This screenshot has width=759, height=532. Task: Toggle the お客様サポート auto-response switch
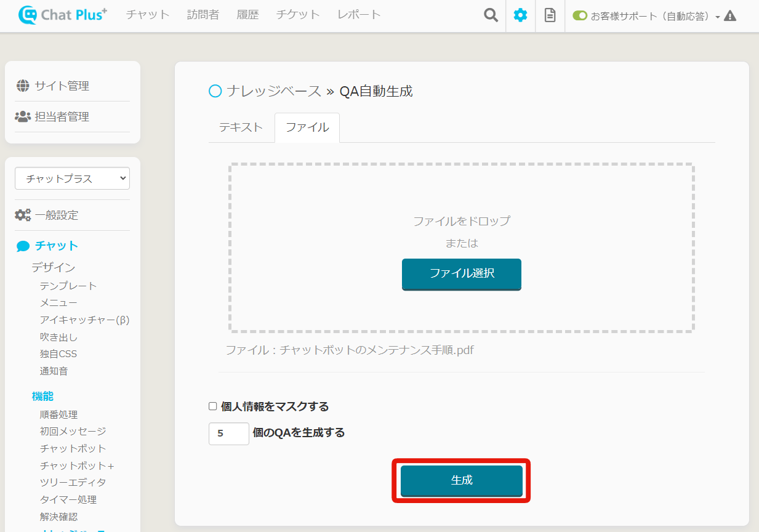click(579, 16)
